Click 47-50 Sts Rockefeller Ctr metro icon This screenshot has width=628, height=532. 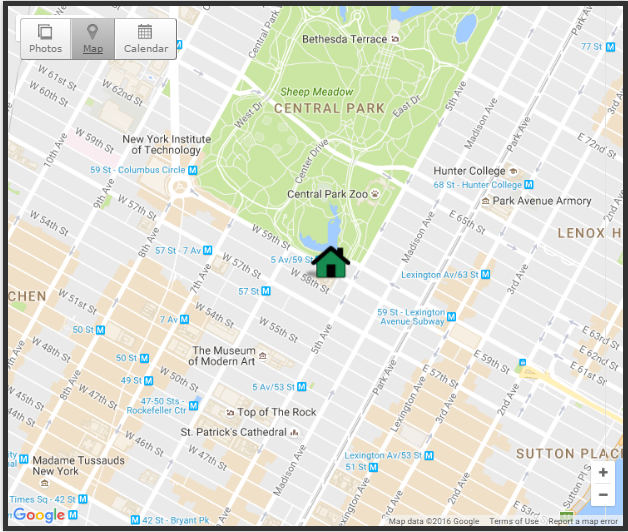pyautogui.click(x=193, y=406)
